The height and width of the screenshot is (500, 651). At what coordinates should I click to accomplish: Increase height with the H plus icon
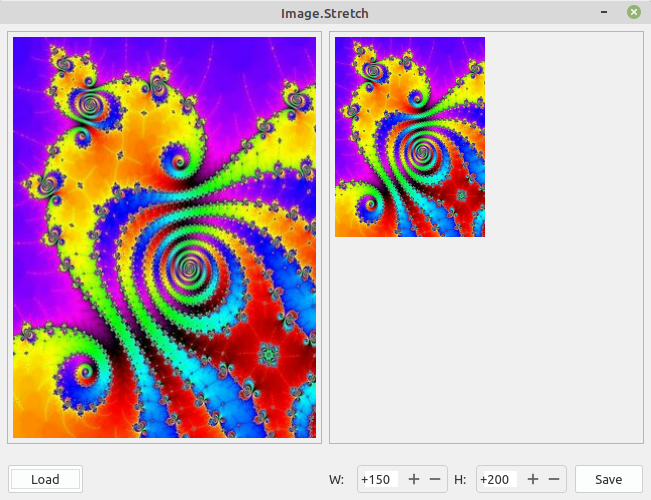coord(533,479)
